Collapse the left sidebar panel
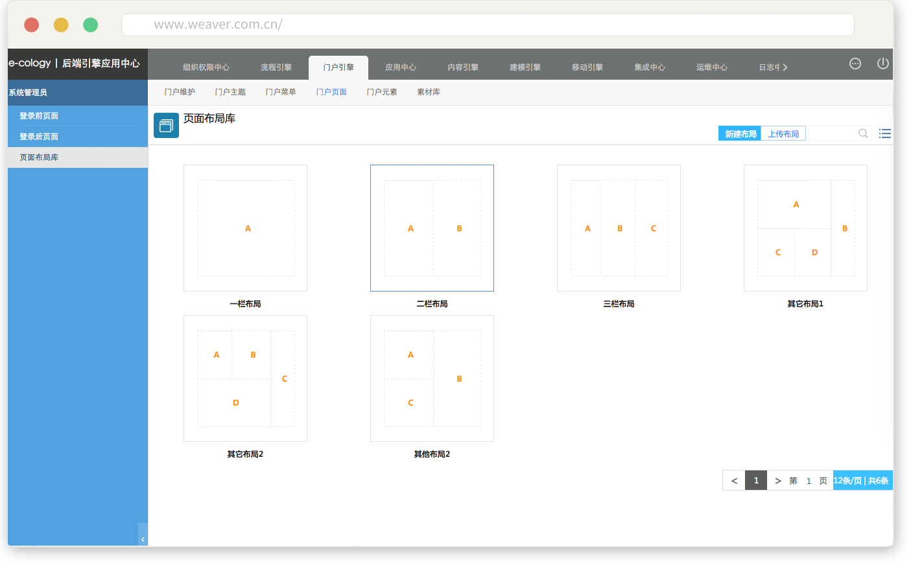 coord(143,539)
